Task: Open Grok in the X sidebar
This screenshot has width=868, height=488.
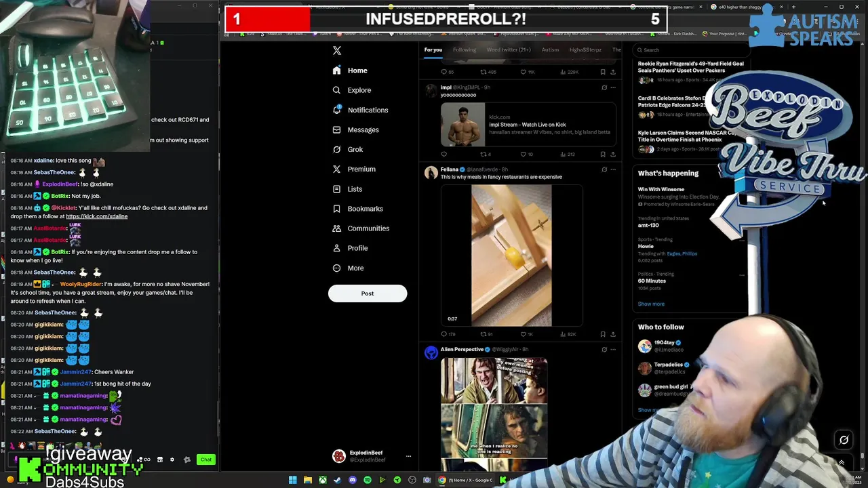Action: click(347, 149)
